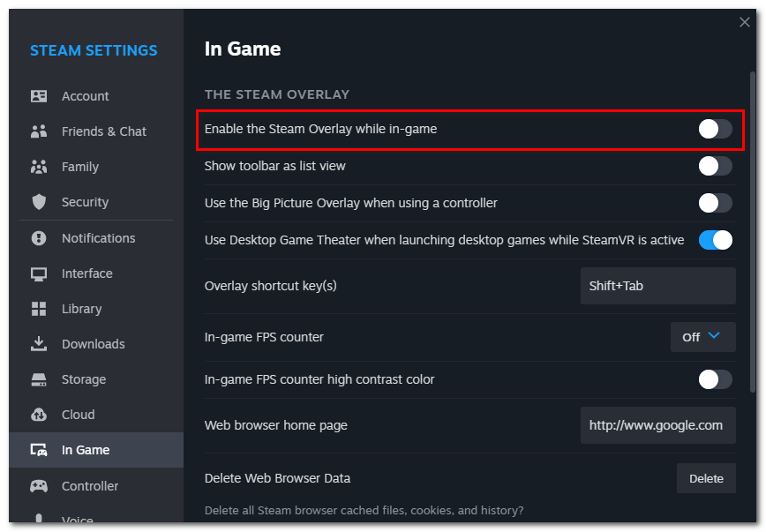Go to Family settings
This screenshot has height=532, width=766.
77,167
